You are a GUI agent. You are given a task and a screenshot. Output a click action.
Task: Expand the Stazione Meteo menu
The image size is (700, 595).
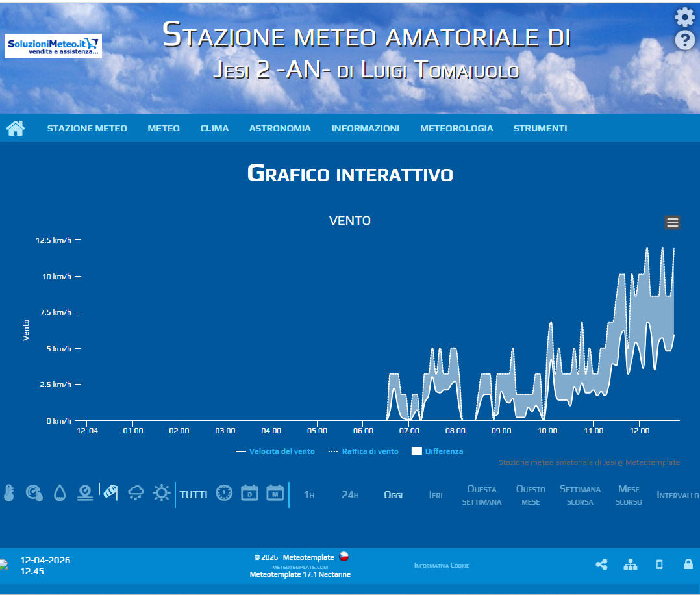[x=87, y=128]
